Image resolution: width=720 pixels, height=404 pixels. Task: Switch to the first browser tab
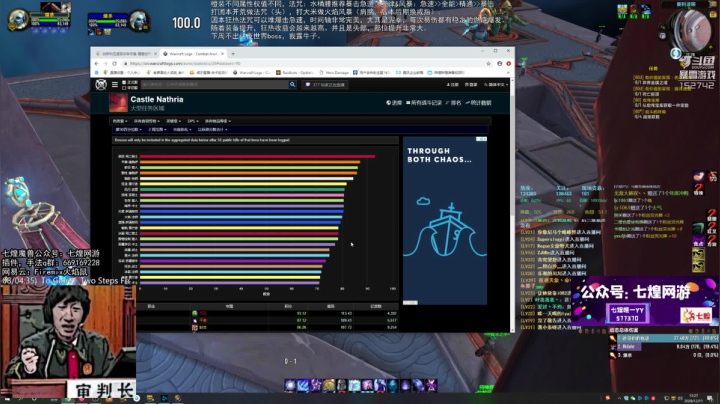(x=125, y=54)
